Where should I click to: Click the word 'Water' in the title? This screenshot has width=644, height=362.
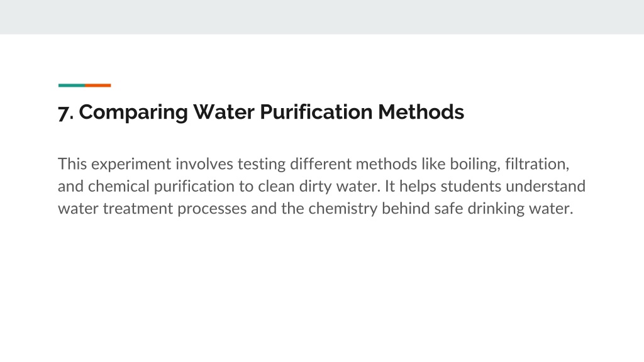click(x=224, y=112)
